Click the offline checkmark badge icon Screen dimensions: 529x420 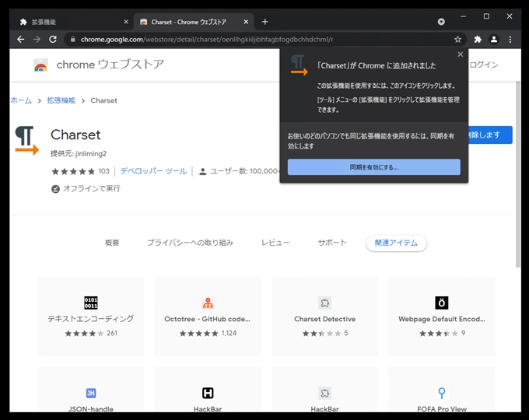[55, 189]
